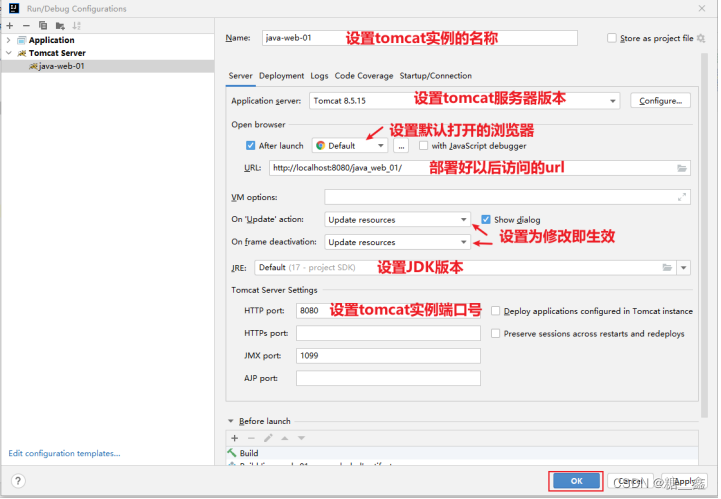The width and height of the screenshot is (721, 499).
Task: Click the JMX port field
Action: pos(388,356)
